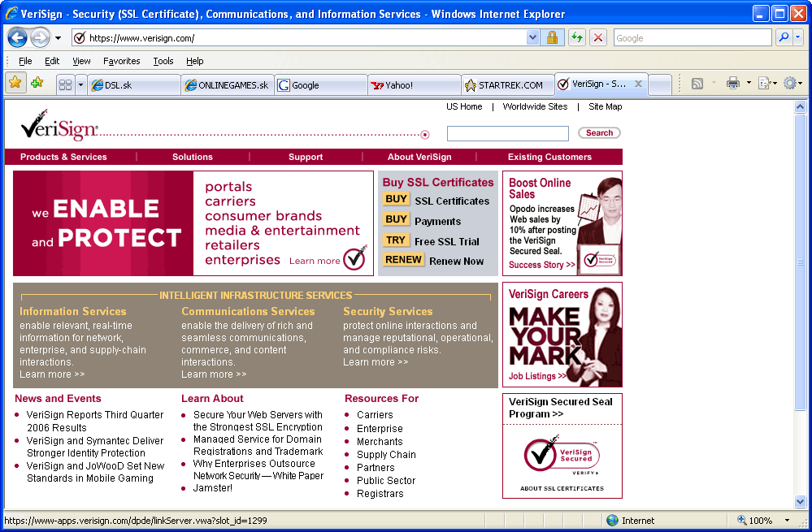Switch to the Google tab
812x532 pixels.
pos(321,84)
